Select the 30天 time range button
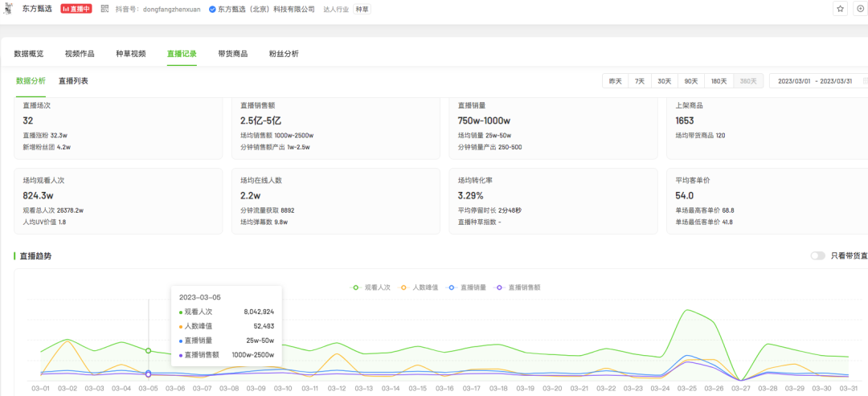 664,81
